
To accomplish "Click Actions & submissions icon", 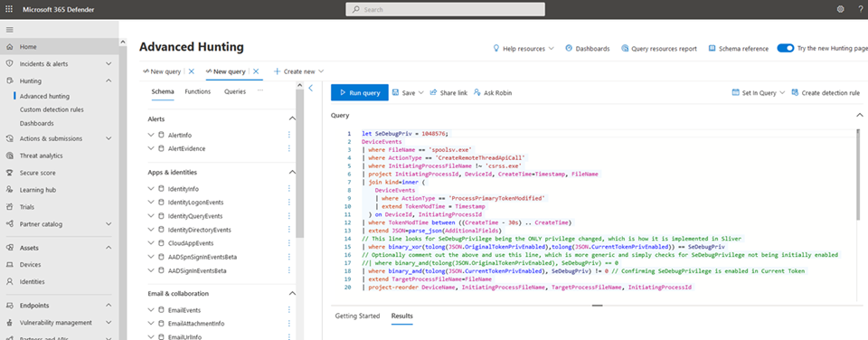I will [9, 138].
